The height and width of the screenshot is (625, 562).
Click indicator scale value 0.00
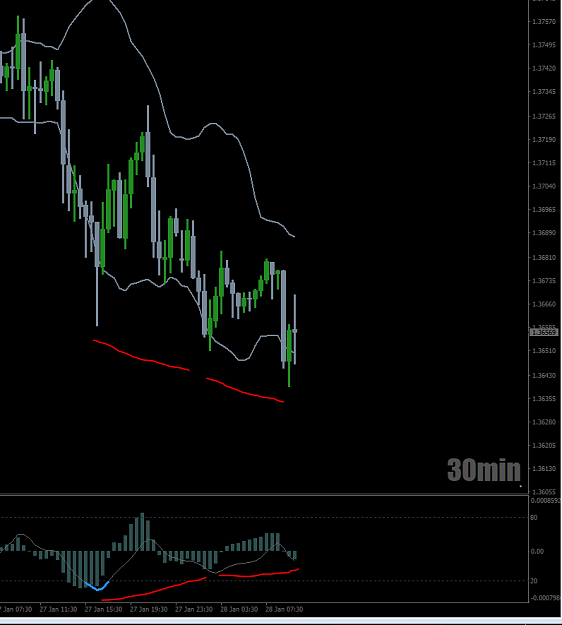[537, 551]
